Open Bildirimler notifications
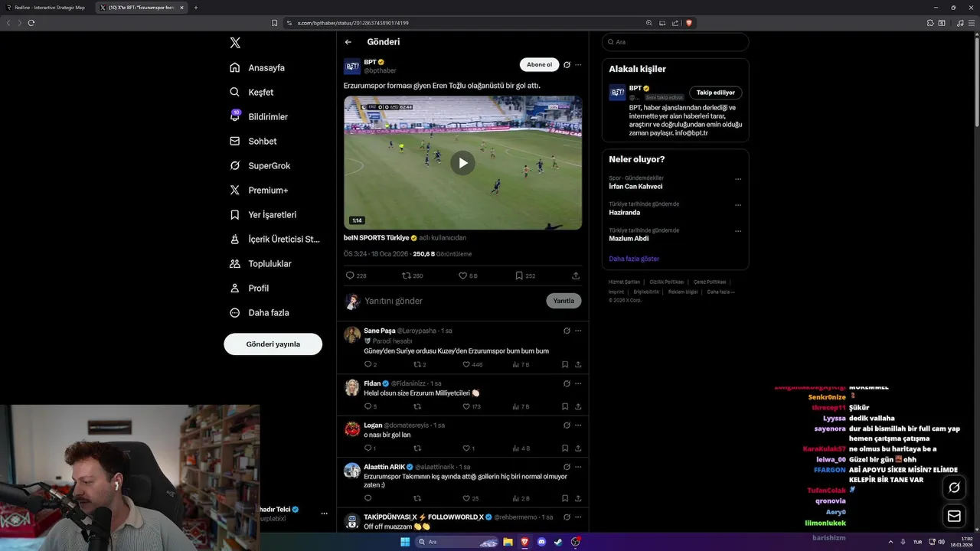This screenshot has width=980, height=551. point(259,116)
